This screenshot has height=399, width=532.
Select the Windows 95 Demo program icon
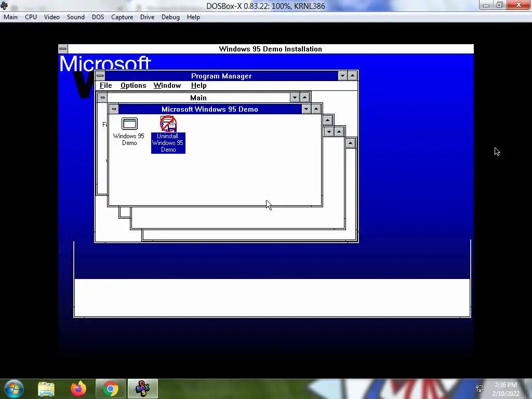click(129, 131)
